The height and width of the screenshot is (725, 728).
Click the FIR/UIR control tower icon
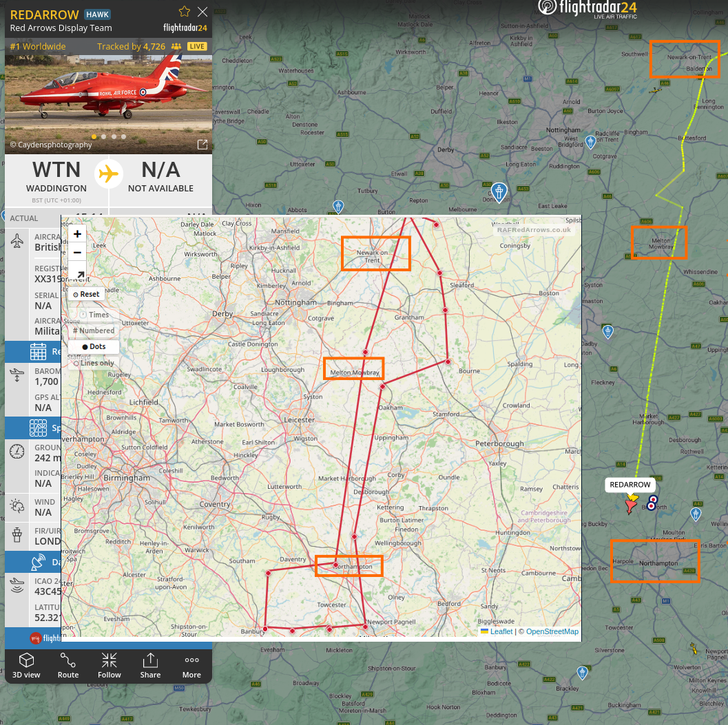point(17,535)
